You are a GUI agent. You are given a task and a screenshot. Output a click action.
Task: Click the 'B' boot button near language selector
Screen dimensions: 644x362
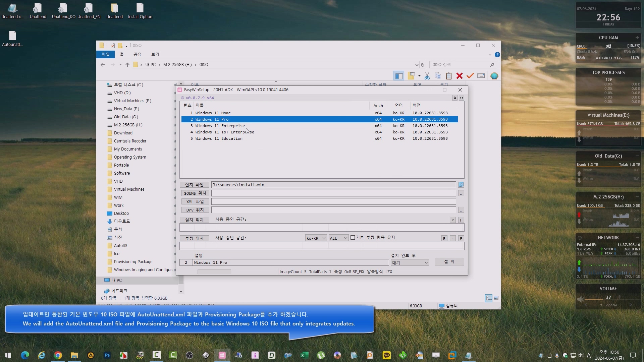point(444,238)
